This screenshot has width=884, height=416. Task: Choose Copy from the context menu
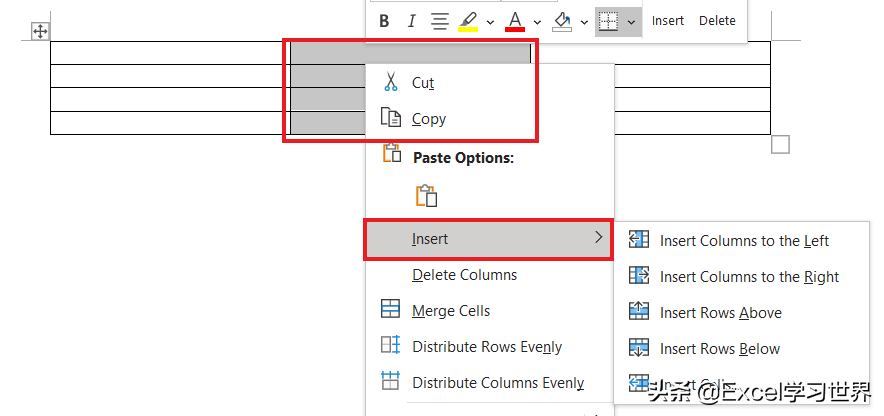pos(489,119)
